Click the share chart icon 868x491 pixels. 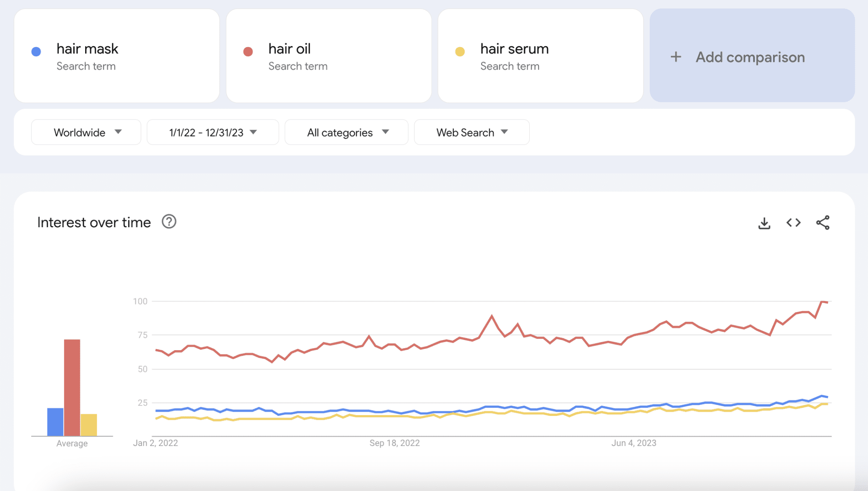click(823, 223)
